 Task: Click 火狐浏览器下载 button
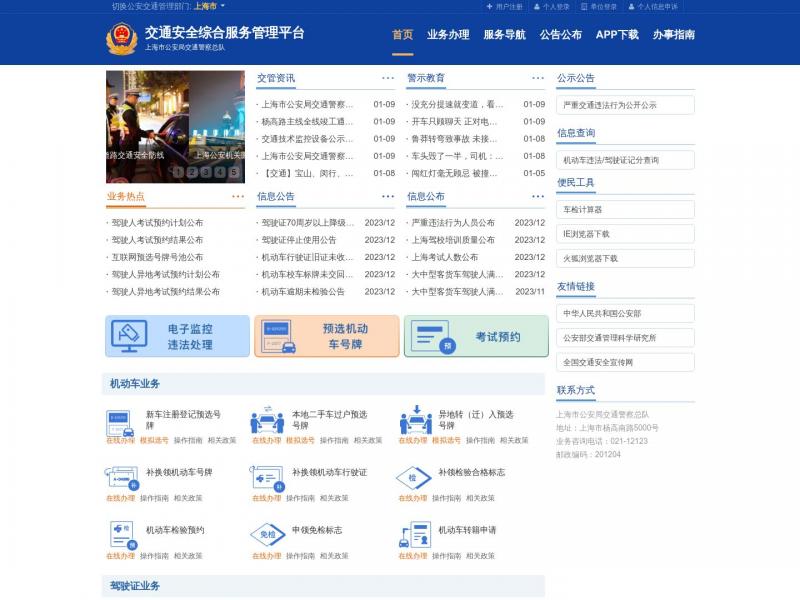click(626, 259)
